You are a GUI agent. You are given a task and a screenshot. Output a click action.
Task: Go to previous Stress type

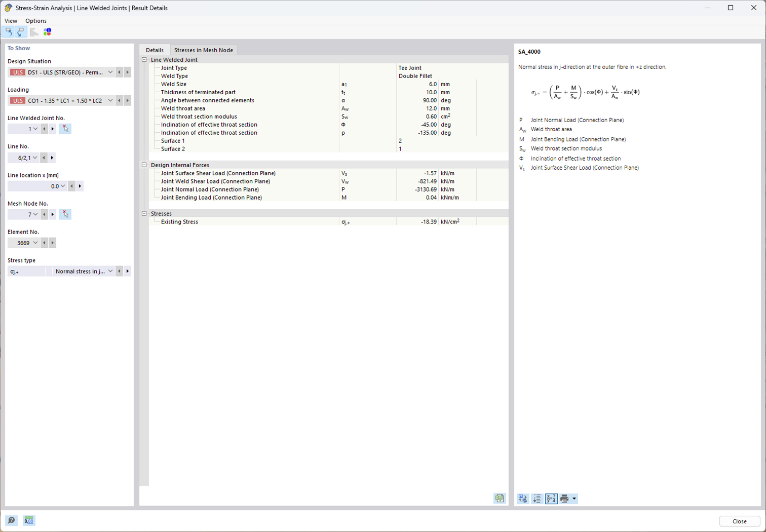click(x=120, y=272)
